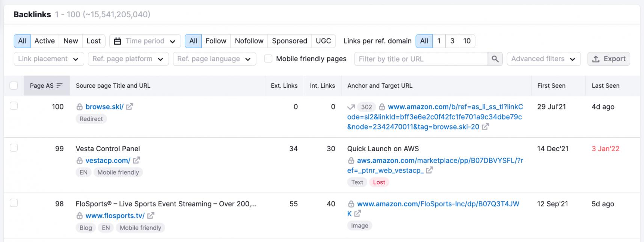Click calendar icon in Time period
Image resolution: width=644 pixels, height=242 pixels.
coord(118,41)
